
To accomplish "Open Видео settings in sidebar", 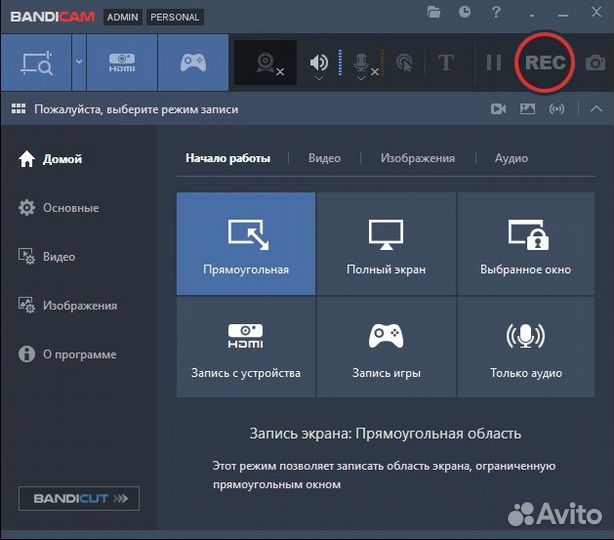I will pyautogui.click(x=47, y=257).
